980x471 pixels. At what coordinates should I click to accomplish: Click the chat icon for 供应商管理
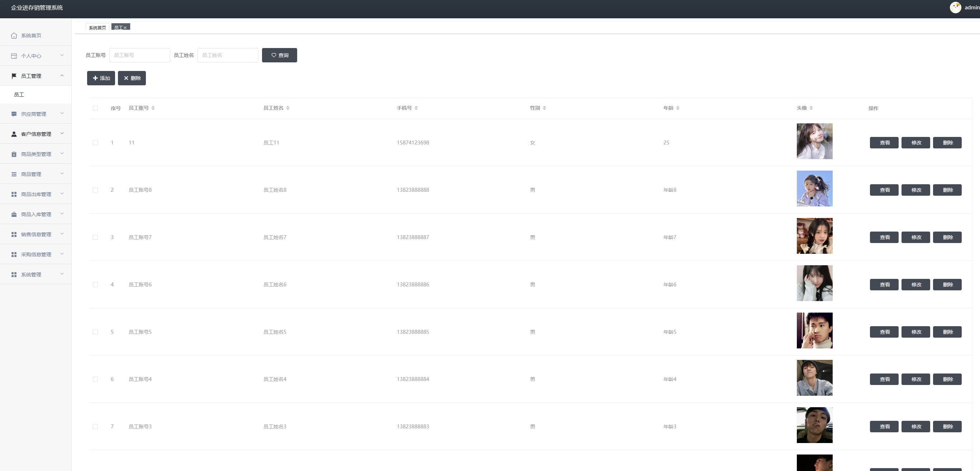click(14, 114)
